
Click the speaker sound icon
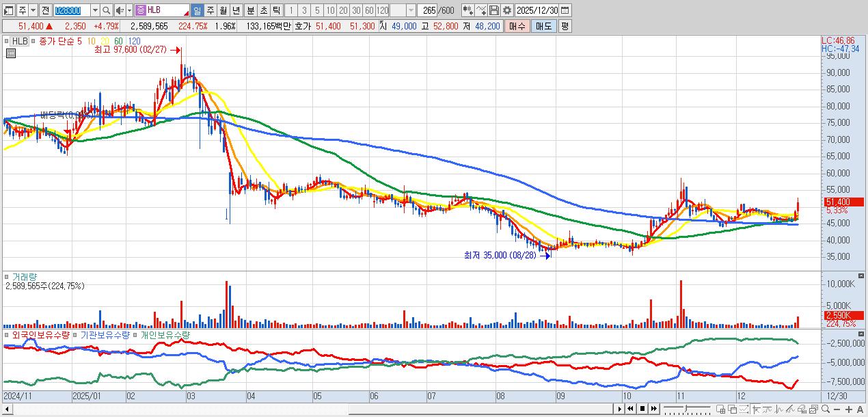120,10
